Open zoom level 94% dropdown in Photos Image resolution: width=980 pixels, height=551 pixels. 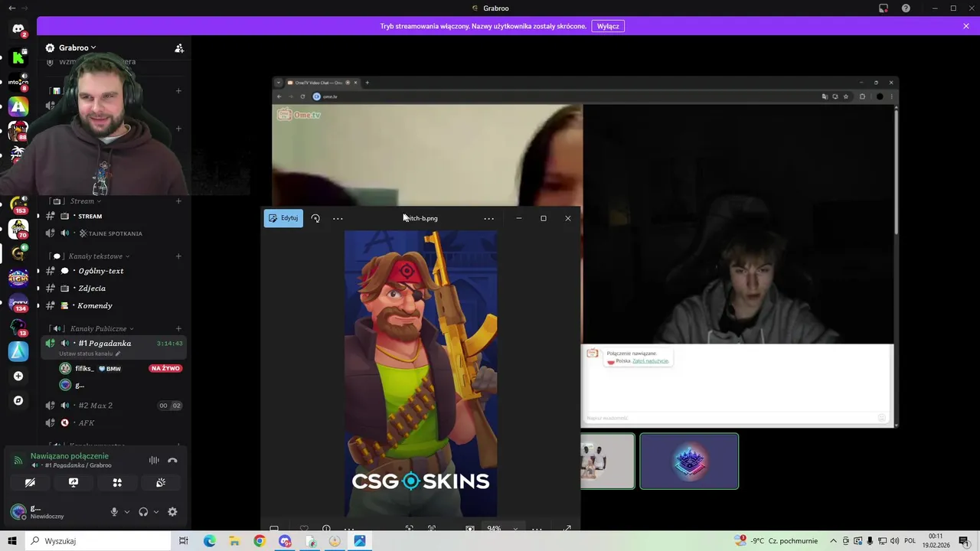tap(501, 529)
